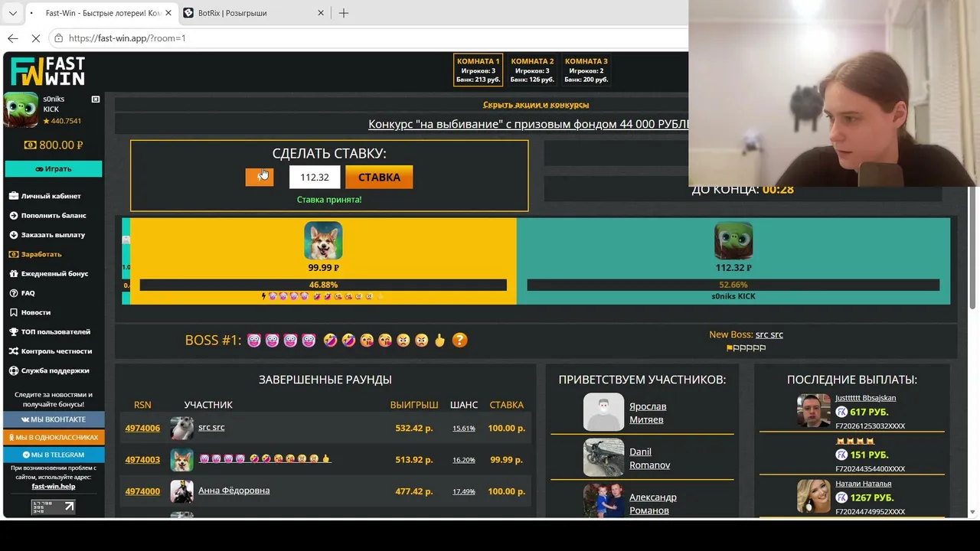
Task: Open the Заработать sidebar item
Action: [x=41, y=254]
